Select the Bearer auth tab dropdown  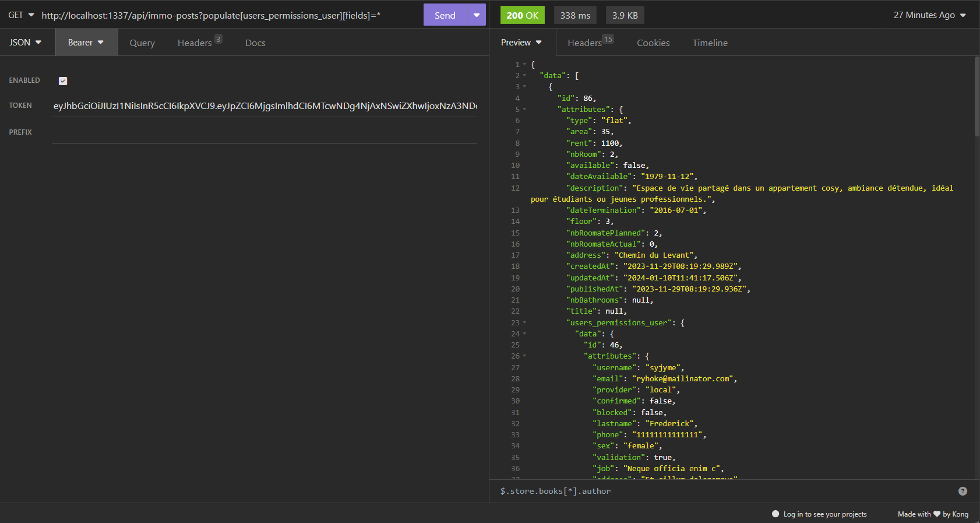(86, 43)
